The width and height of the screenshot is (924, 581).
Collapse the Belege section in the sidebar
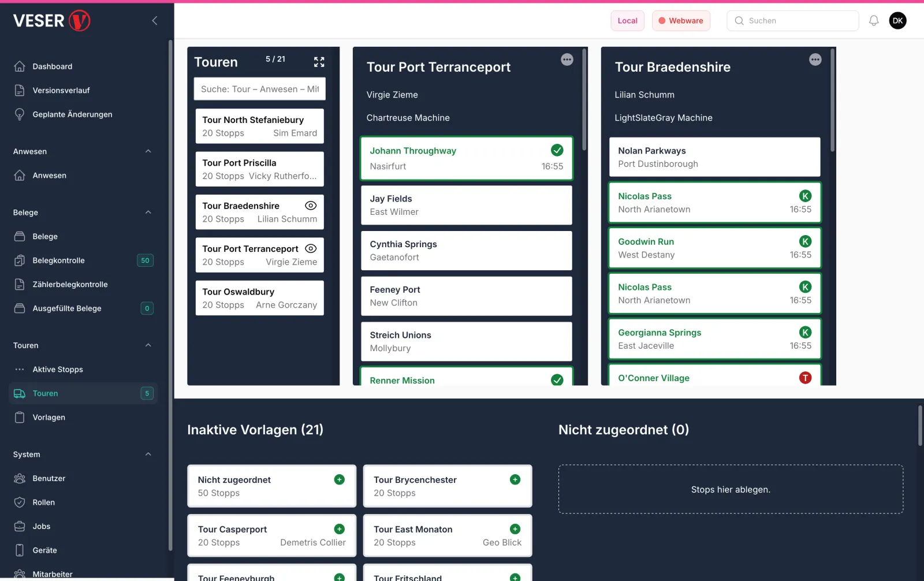pos(148,212)
